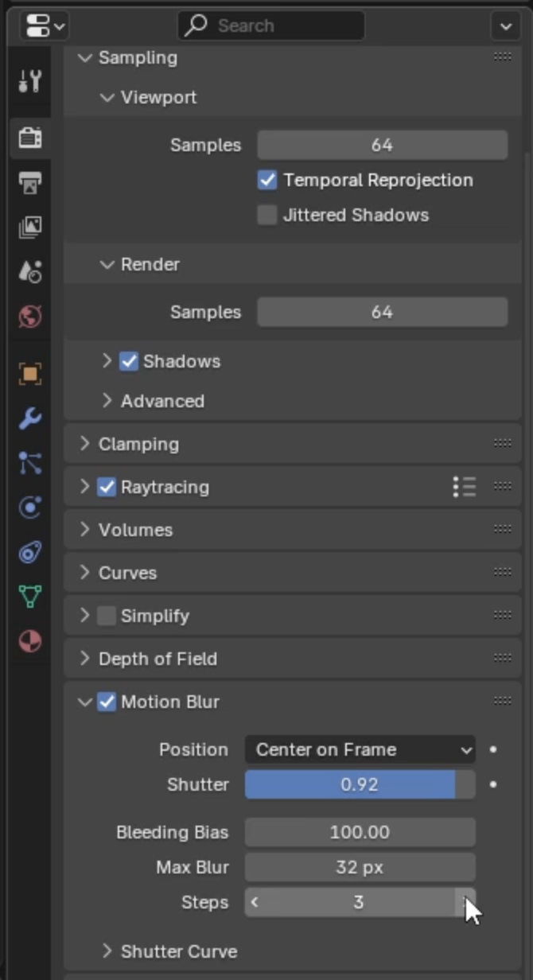Image resolution: width=533 pixels, height=980 pixels.
Task: Animate the Shutter property dot
Action: (493, 784)
